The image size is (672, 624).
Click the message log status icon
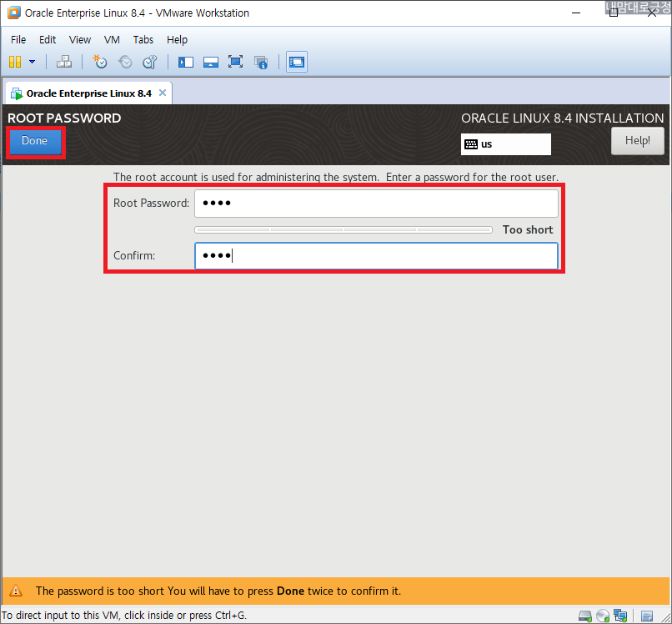[647, 616]
